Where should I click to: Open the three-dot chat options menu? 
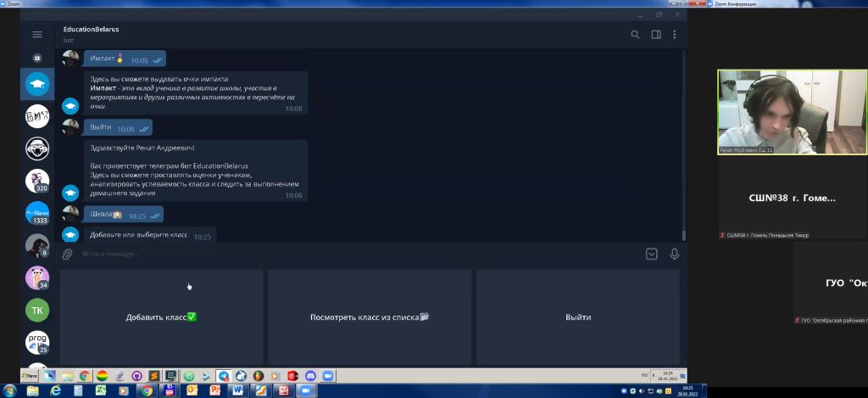point(675,35)
